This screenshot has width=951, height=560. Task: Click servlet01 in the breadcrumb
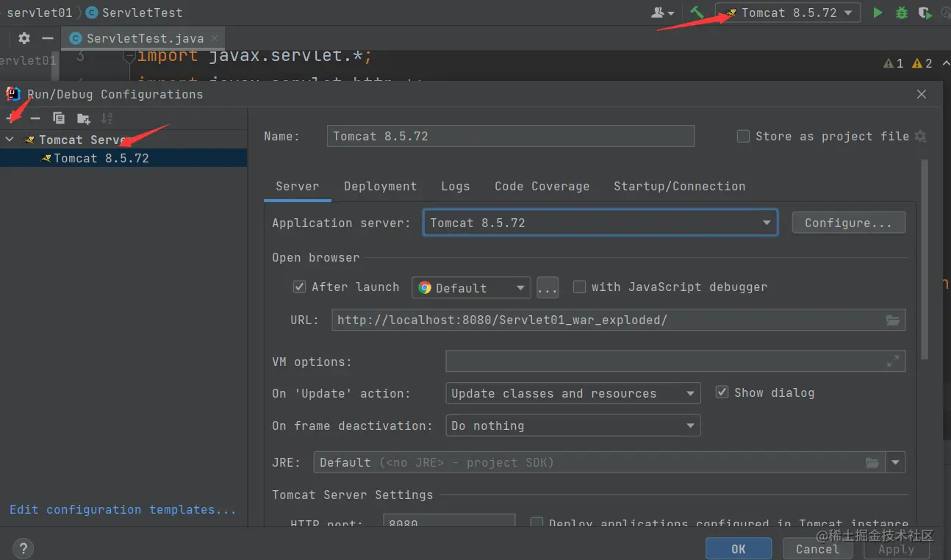(x=39, y=12)
